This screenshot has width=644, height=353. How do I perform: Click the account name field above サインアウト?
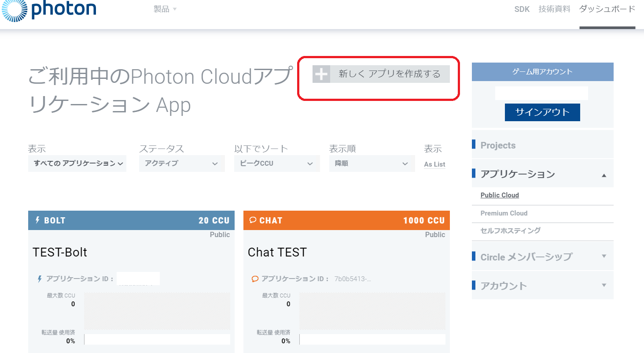541,93
